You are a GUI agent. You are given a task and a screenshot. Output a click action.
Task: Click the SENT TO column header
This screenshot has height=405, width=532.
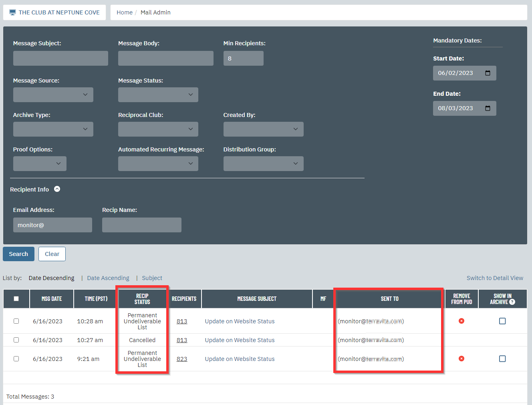[x=390, y=299]
